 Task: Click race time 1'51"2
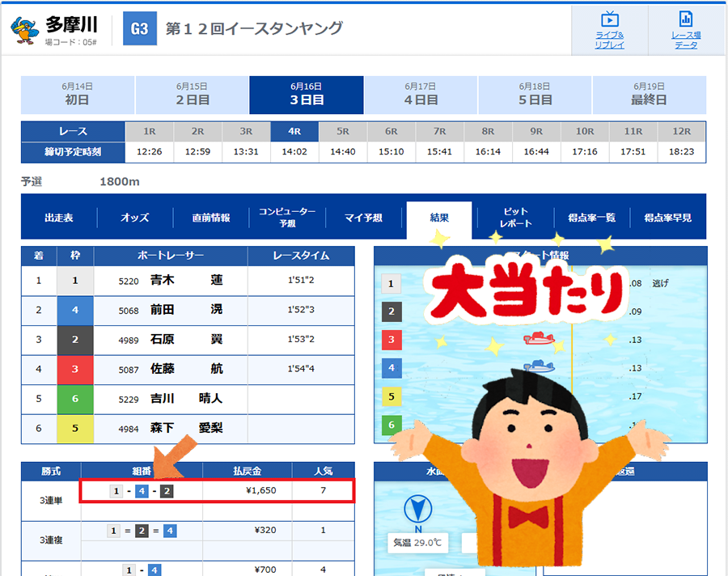tap(301, 280)
